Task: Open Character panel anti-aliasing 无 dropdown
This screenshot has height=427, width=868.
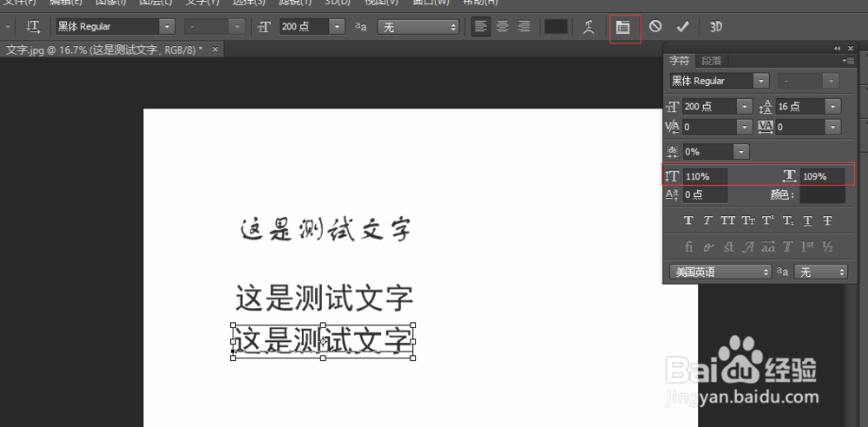Action: pyautogui.click(x=821, y=272)
